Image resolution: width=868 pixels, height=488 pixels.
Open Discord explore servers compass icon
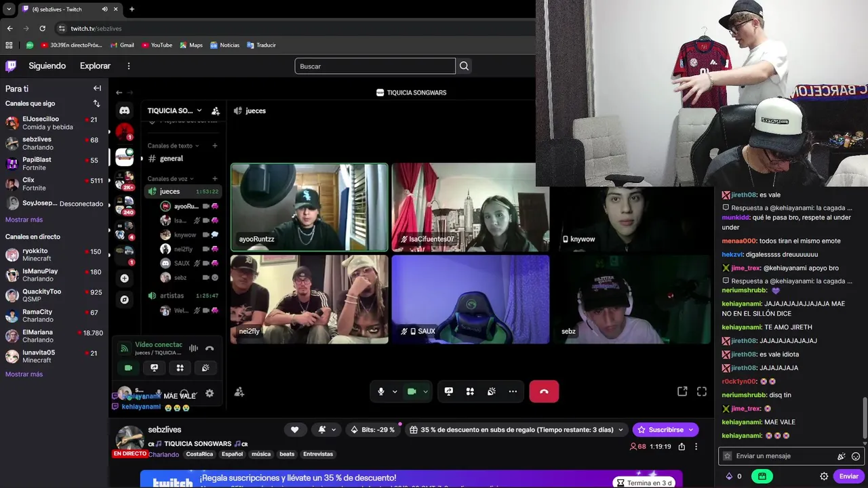(124, 300)
